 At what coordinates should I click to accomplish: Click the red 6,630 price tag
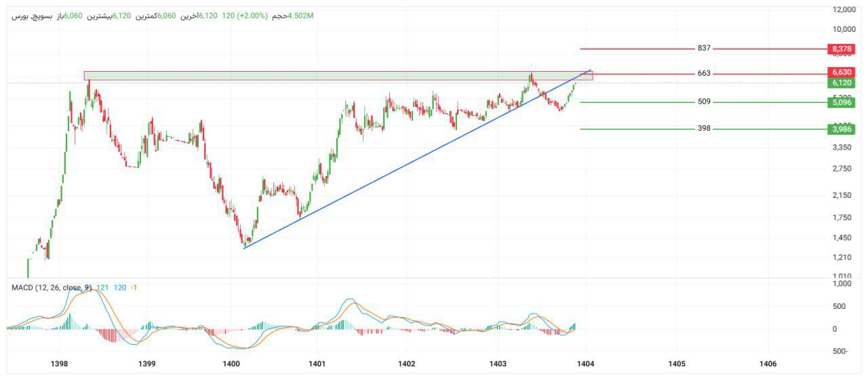842,72
